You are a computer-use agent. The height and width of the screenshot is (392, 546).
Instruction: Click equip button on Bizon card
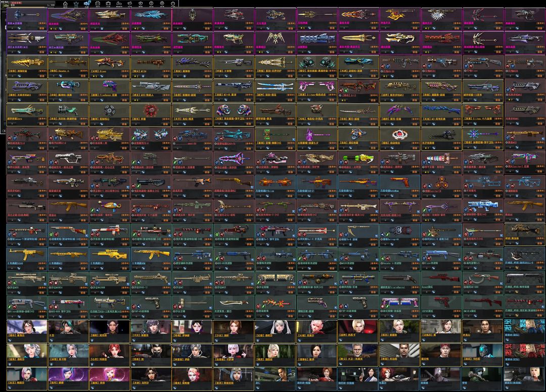(125, 76)
